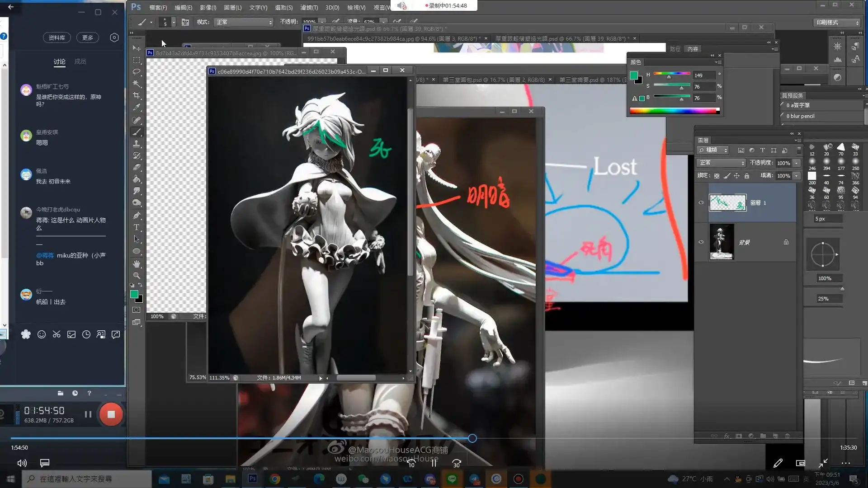Click the 更多 button

coord(88,38)
